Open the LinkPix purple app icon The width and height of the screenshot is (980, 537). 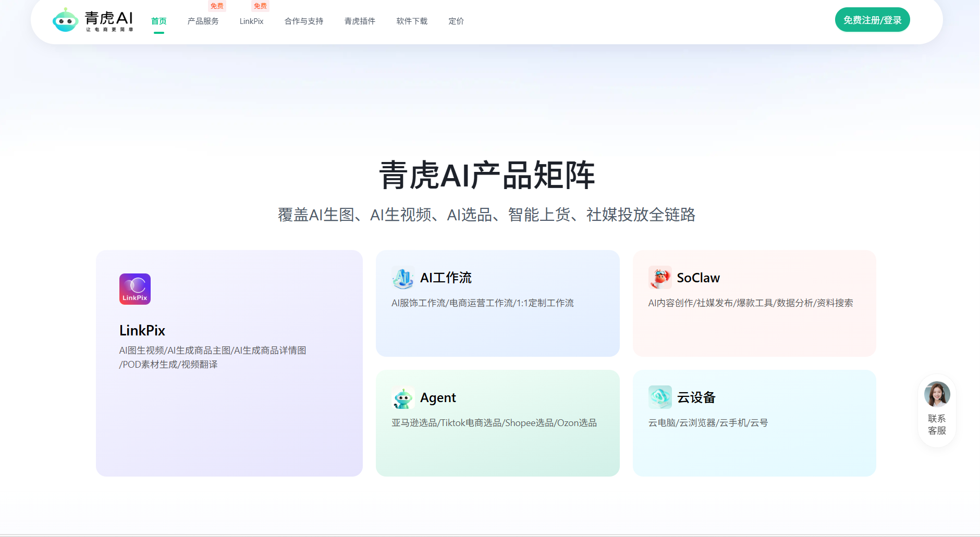(x=135, y=289)
